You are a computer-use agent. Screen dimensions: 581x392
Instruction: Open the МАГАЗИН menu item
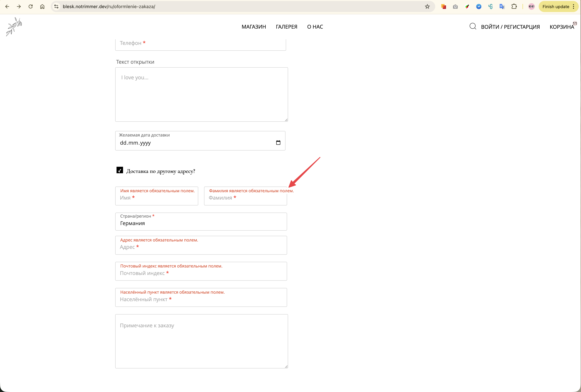(x=254, y=27)
